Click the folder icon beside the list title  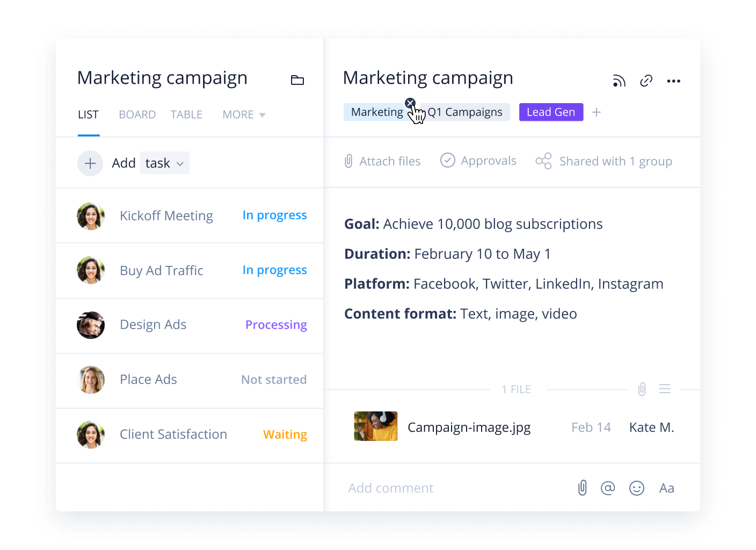[x=297, y=81]
